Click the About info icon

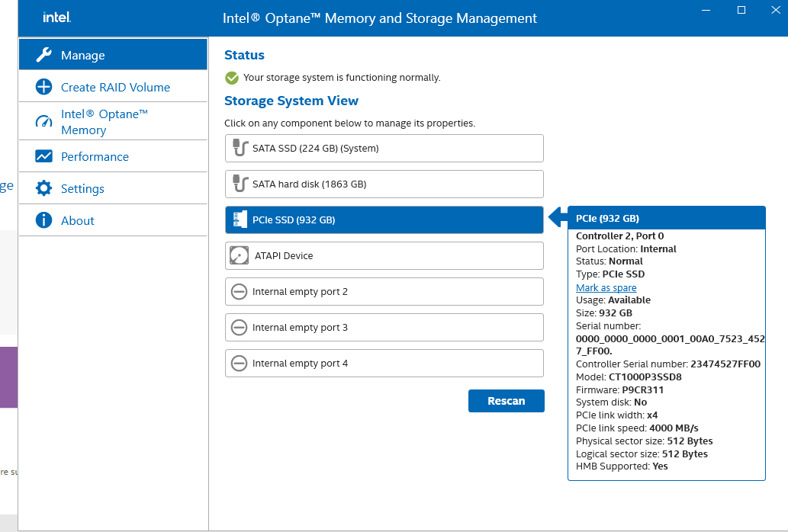point(44,220)
